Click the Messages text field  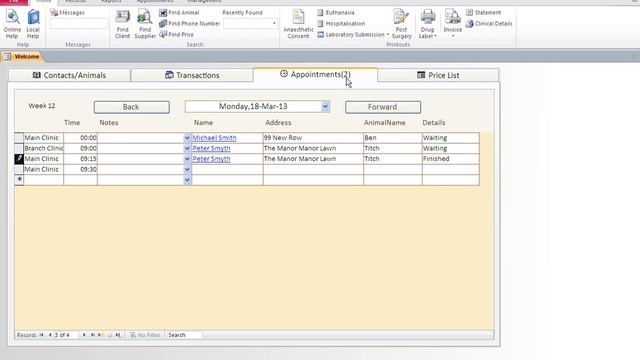79,24
